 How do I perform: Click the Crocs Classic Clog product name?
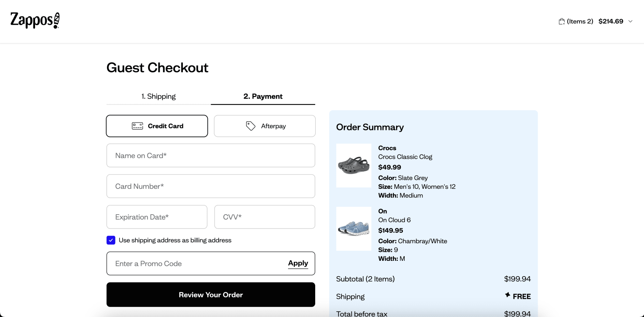point(405,157)
